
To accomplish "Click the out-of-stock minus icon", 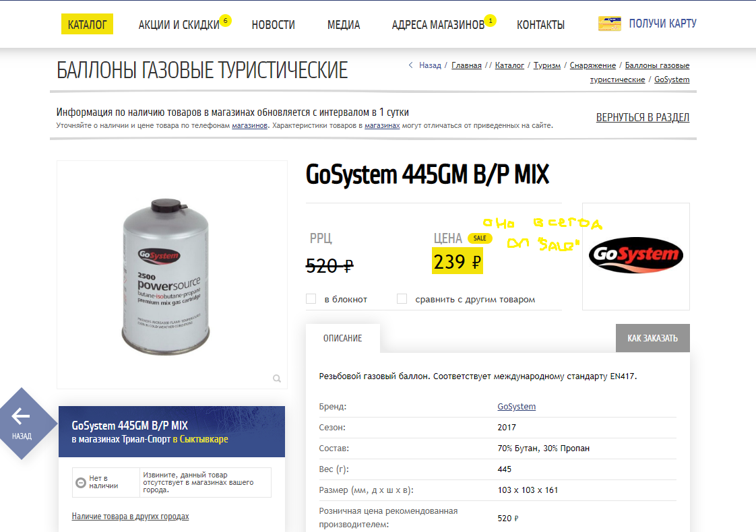I will [x=81, y=482].
